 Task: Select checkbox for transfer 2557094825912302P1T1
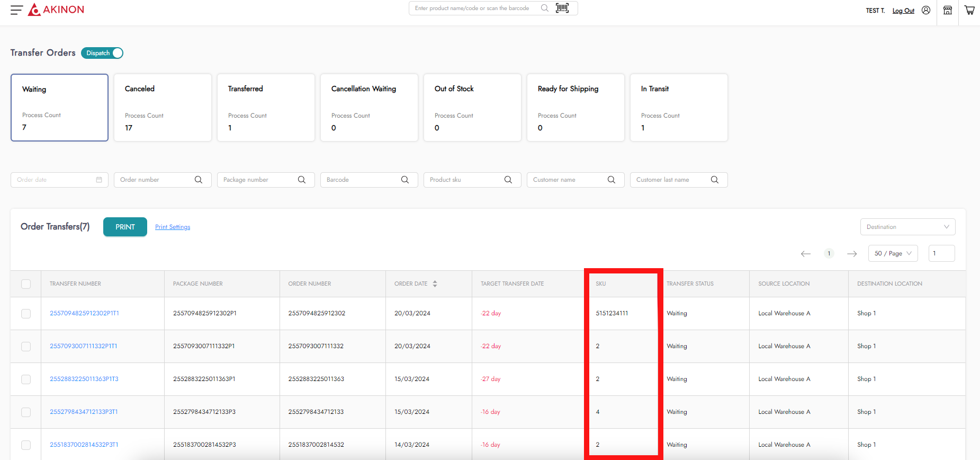[x=26, y=314]
